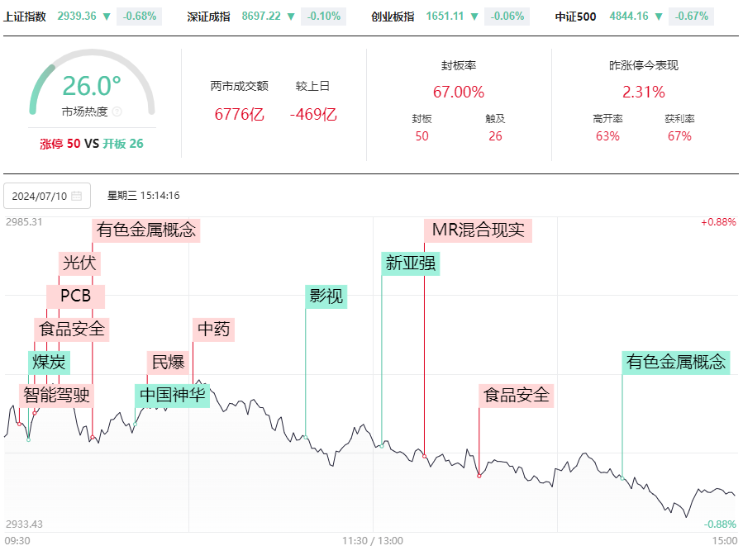Click the 市场热度 26.0° gauge
This screenshot has height=560, width=743.
(x=92, y=83)
